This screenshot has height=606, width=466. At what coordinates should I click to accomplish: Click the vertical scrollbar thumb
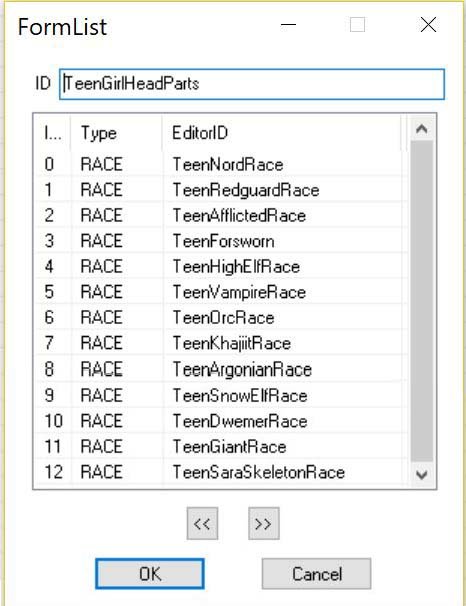click(x=422, y=301)
